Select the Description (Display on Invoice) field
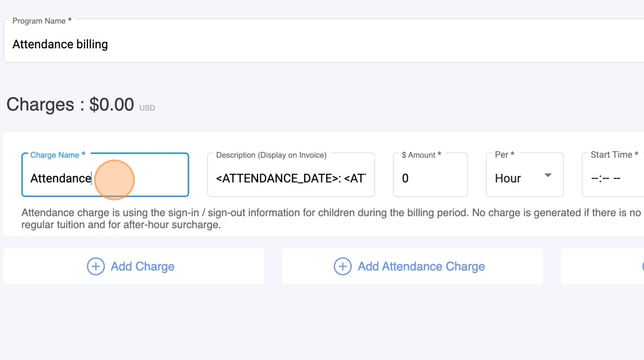 tap(291, 178)
